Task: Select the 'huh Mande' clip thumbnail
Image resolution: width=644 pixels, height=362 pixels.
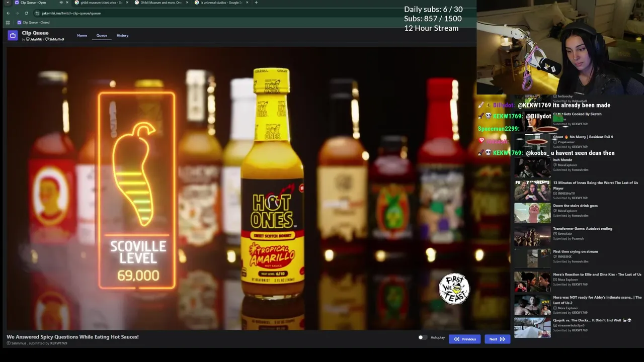Action: tap(532, 167)
